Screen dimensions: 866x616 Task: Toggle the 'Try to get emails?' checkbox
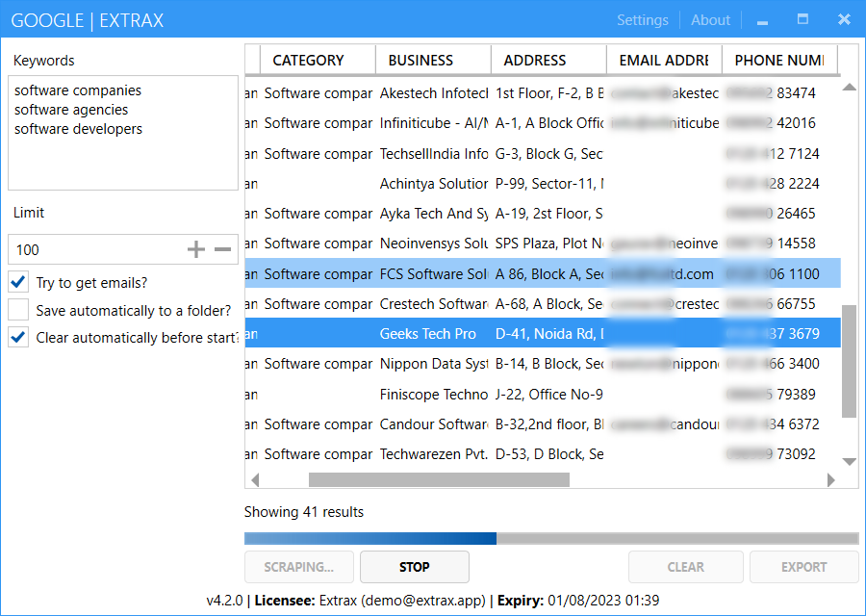click(18, 282)
